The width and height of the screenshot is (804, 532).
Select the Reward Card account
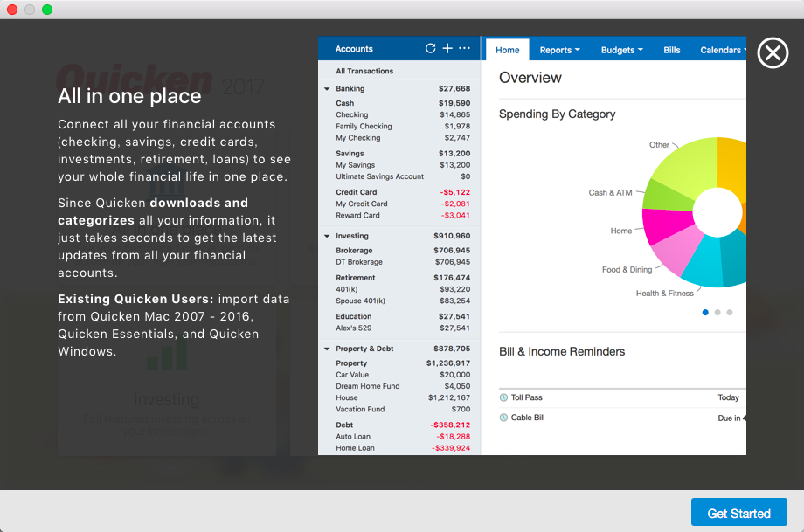(x=399, y=215)
